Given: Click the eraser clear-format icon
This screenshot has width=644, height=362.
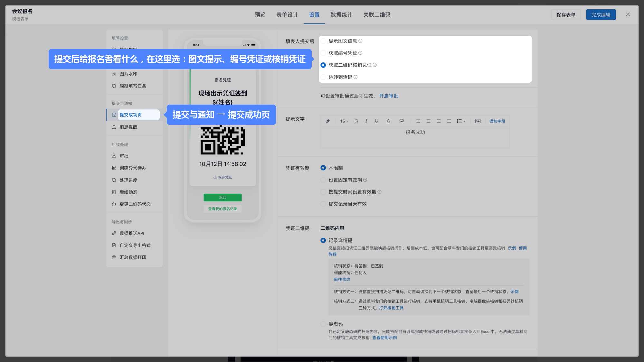Looking at the screenshot, I should [328, 121].
